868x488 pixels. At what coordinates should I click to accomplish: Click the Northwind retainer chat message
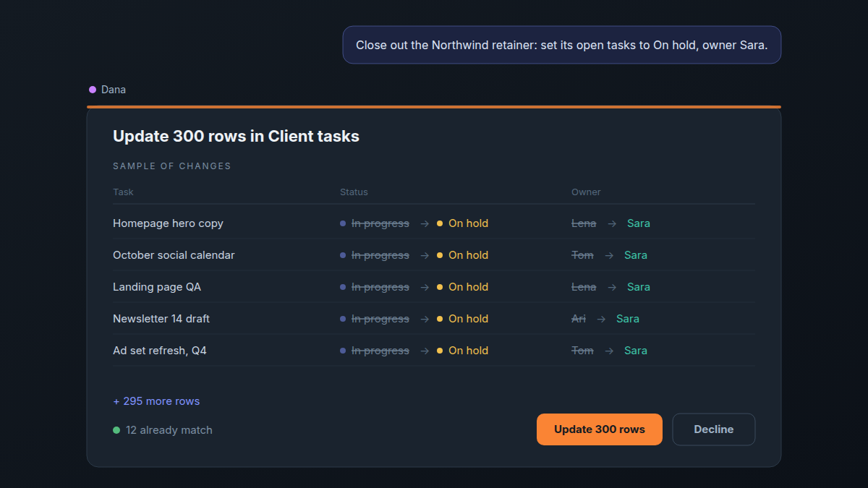(562, 45)
